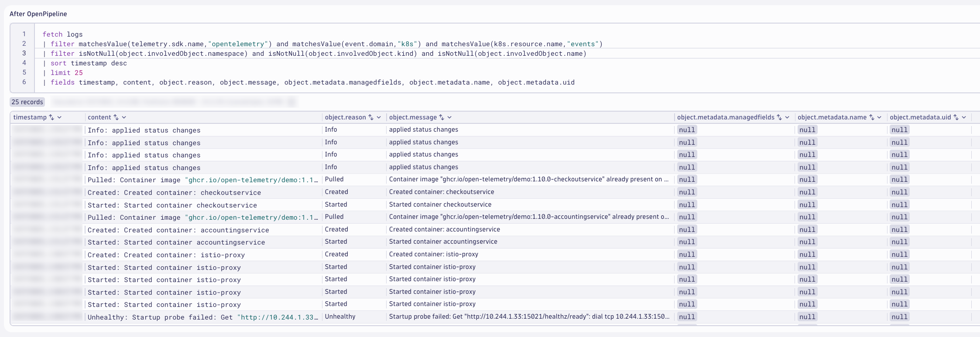Click the "After OpenPipeline" section title
980x337 pixels.
(38, 14)
